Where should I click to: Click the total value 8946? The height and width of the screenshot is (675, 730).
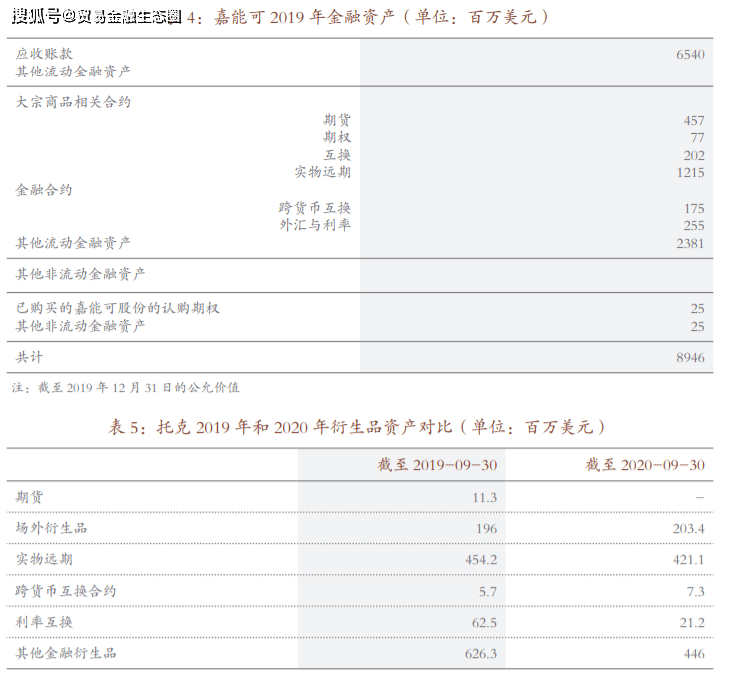pos(690,358)
